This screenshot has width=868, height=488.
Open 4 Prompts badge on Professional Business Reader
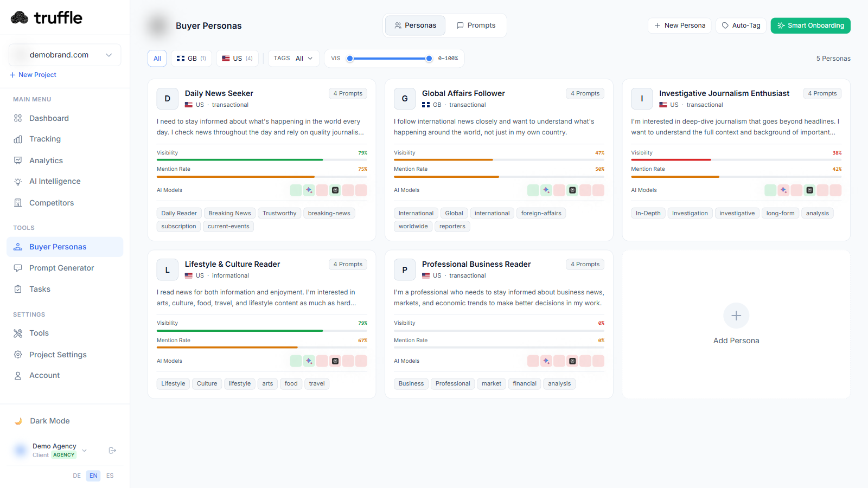click(585, 264)
